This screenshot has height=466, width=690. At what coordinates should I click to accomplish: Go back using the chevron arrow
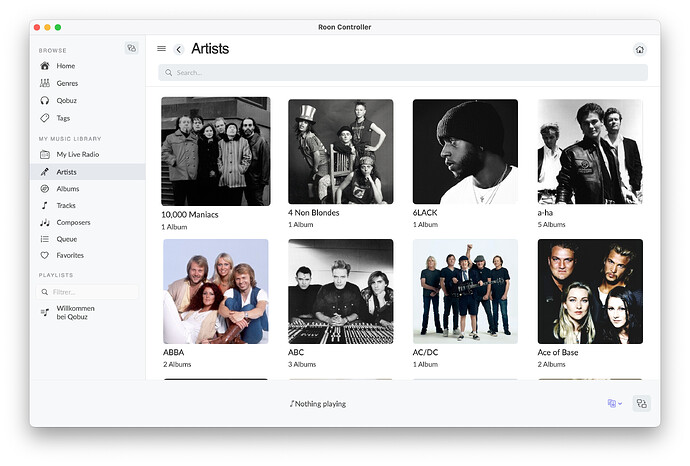pyautogui.click(x=179, y=49)
